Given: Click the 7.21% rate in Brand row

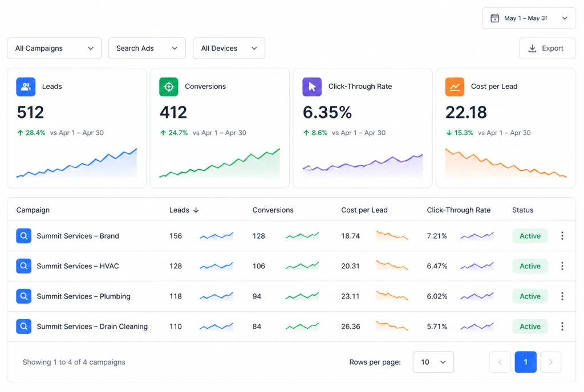Looking at the screenshot, I should pos(437,236).
